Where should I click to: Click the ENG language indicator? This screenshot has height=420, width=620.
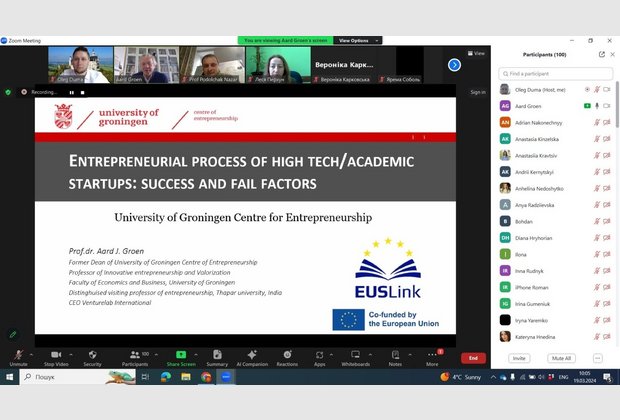(x=563, y=377)
